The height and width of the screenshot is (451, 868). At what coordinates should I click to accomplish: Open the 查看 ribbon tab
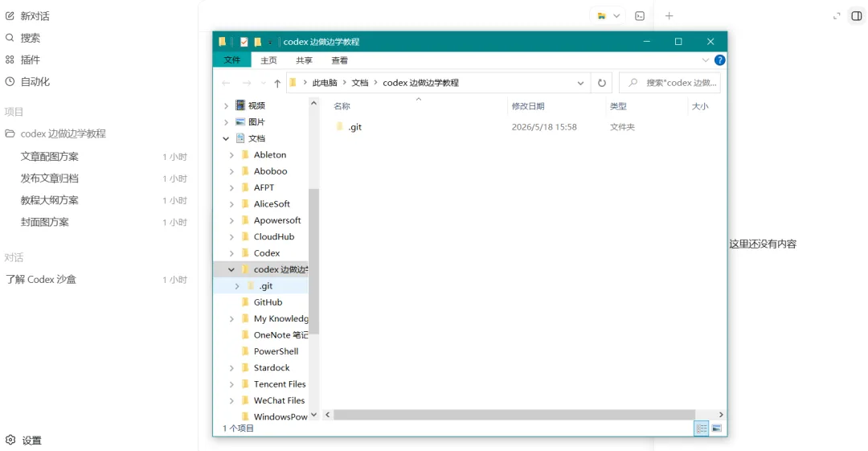click(339, 59)
